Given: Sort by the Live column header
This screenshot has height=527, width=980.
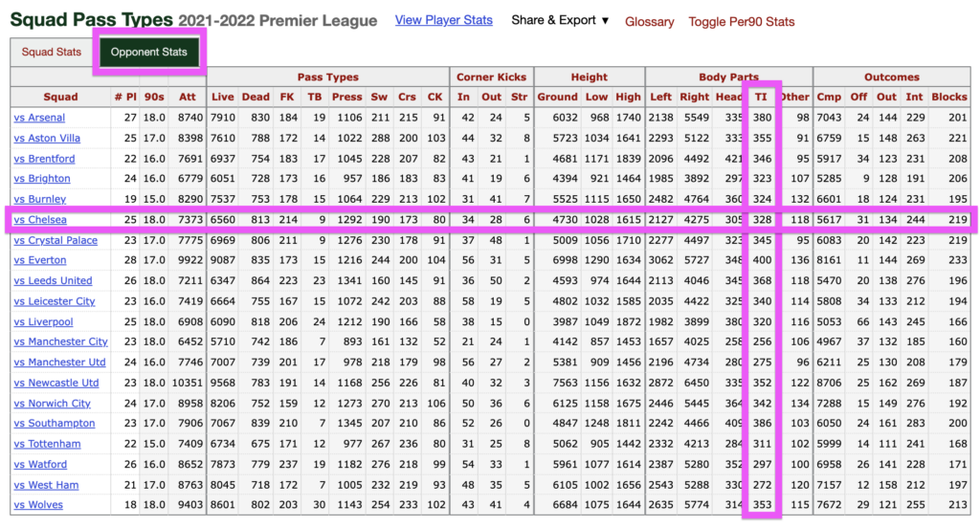Looking at the screenshot, I should point(222,97).
